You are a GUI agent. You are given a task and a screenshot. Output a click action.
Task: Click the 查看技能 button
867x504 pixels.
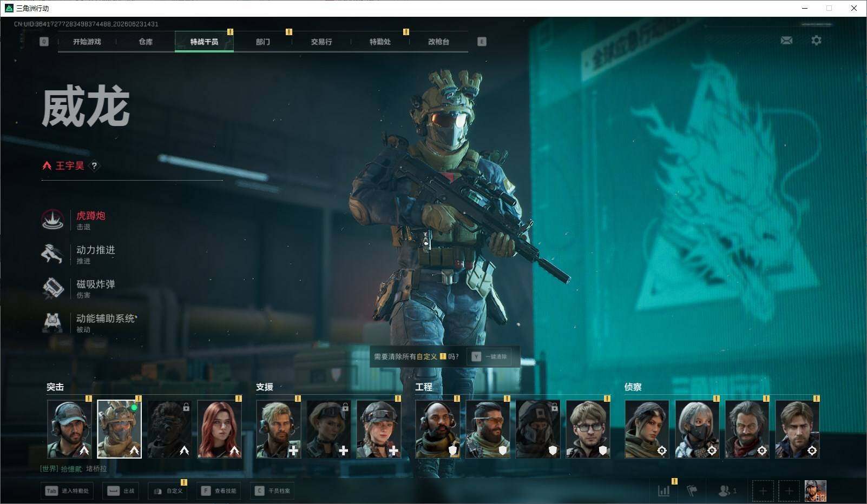pos(219,491)
